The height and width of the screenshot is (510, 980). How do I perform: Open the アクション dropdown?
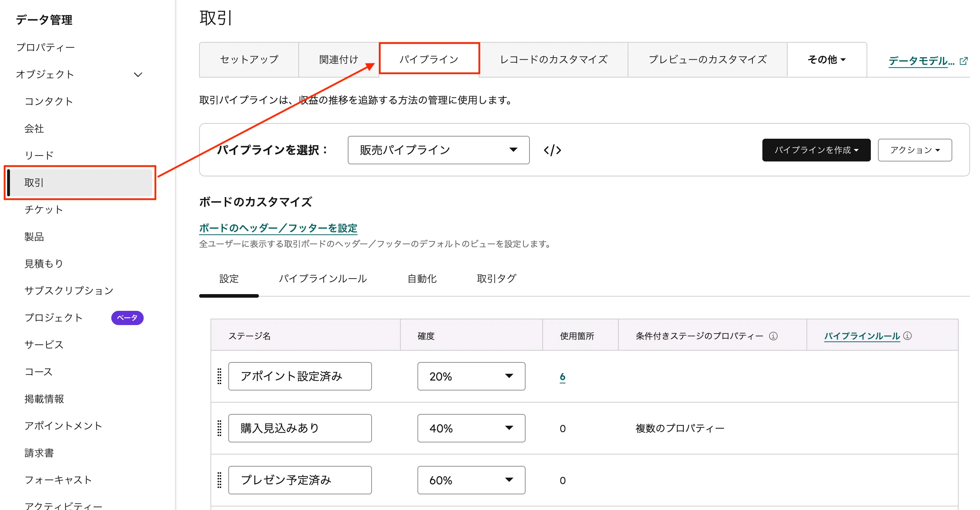tap(915, 150)
